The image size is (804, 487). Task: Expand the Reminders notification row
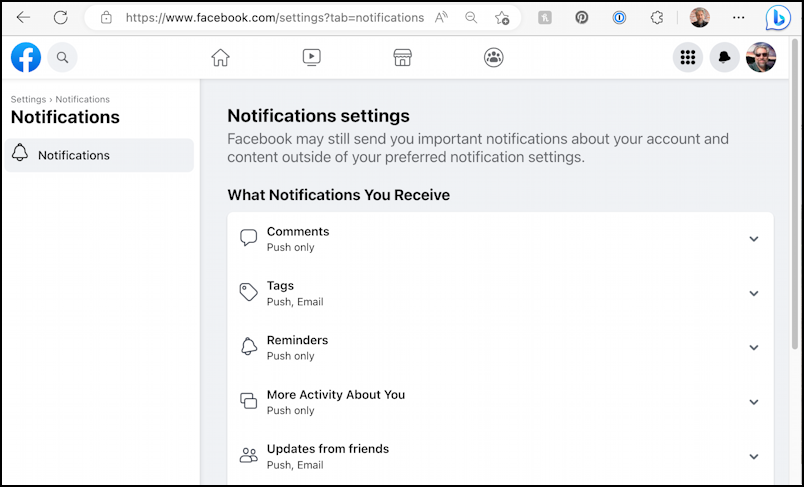pos(500,348)
